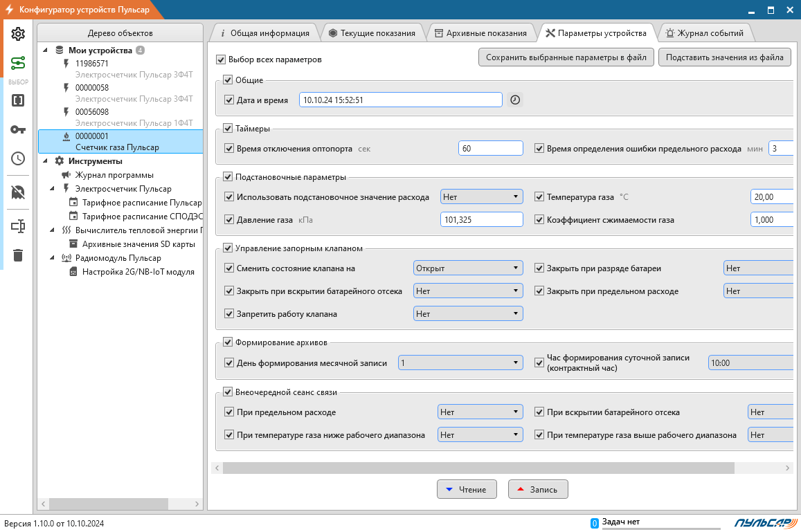Viewport: 801px width, 532px height.
Task: Uncheck the Общие group checkbox
Action: [x=228, y=80]
